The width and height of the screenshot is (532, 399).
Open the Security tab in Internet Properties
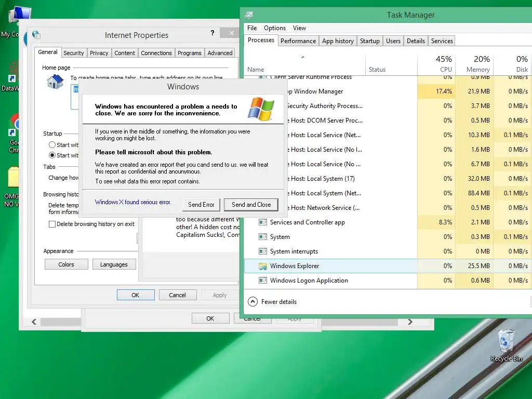click(x=74, y=53)
